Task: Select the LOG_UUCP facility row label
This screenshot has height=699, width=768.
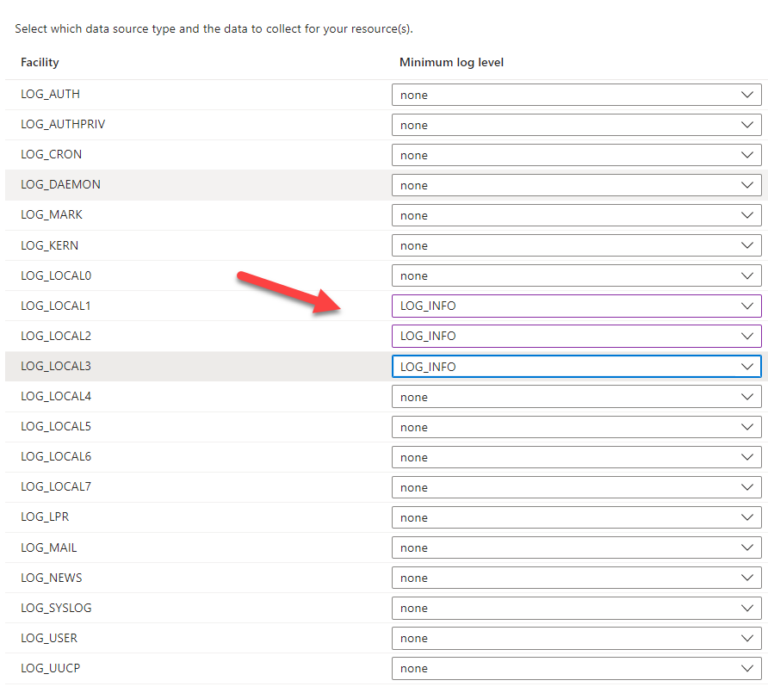Action: pos(49,668)
